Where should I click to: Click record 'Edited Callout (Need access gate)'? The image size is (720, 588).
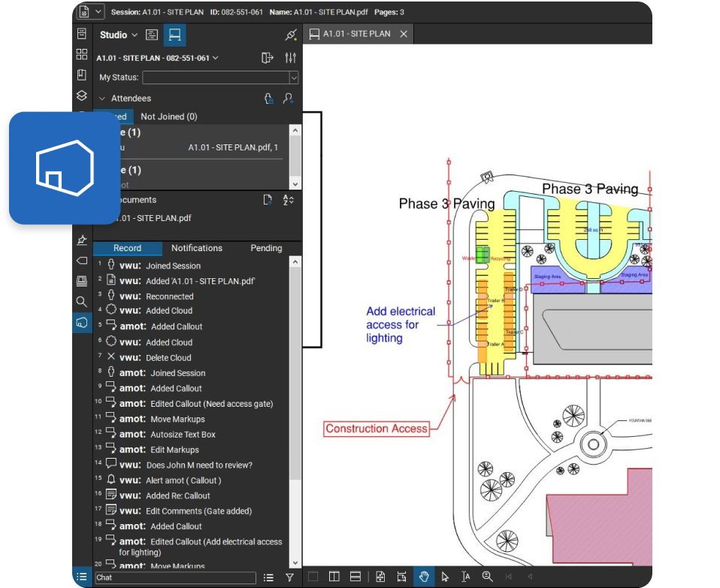click(196, 404)
